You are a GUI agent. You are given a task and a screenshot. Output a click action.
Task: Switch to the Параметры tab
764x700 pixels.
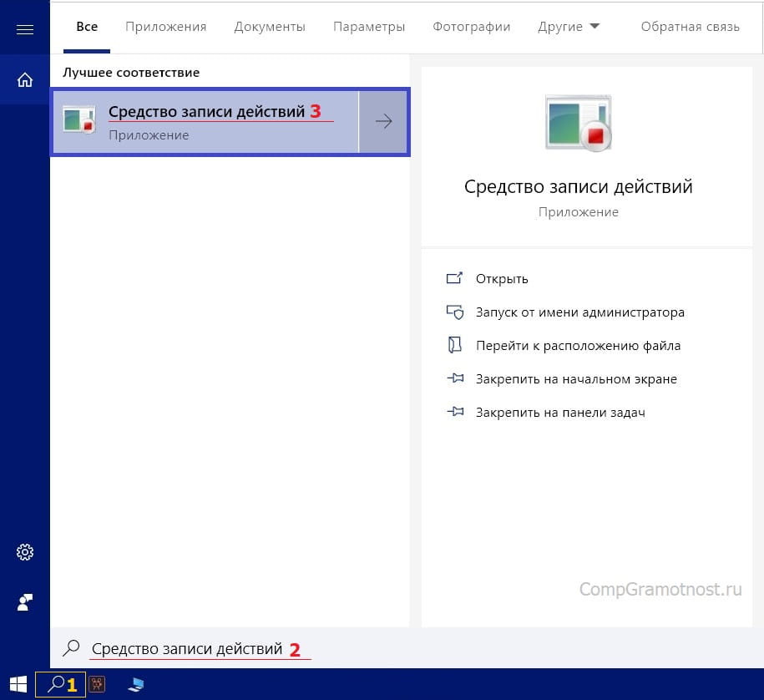tap(369, 27)
